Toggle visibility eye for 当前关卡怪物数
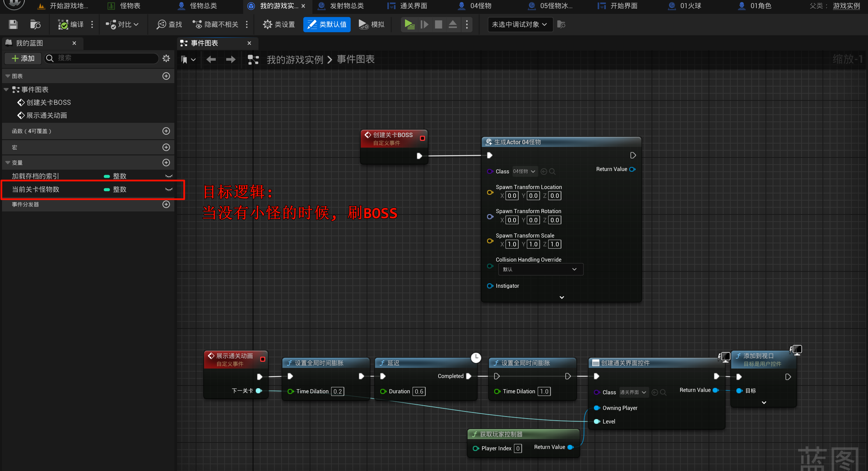Screen dimensions: 868x471 click(169, 189)
